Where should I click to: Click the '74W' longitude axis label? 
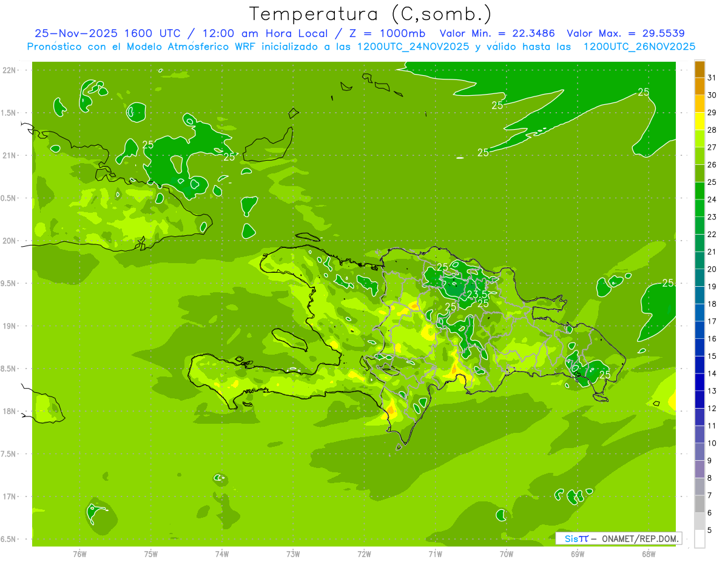point(222,554)
